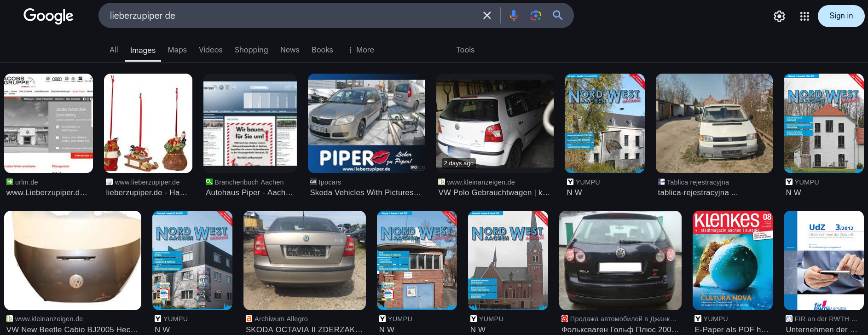This screenshot has width=868, height=335.
Task: Open the Tools filter options
Action: click(x=465, y=50)
